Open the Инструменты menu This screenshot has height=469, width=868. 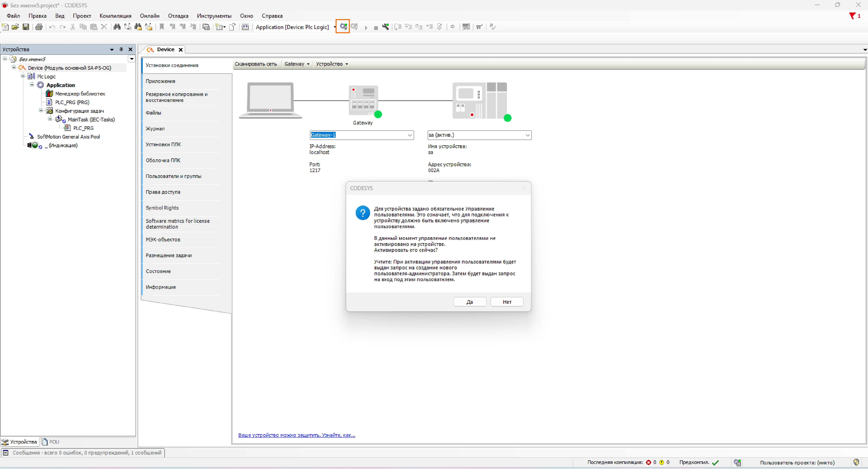tap(214, 16)
